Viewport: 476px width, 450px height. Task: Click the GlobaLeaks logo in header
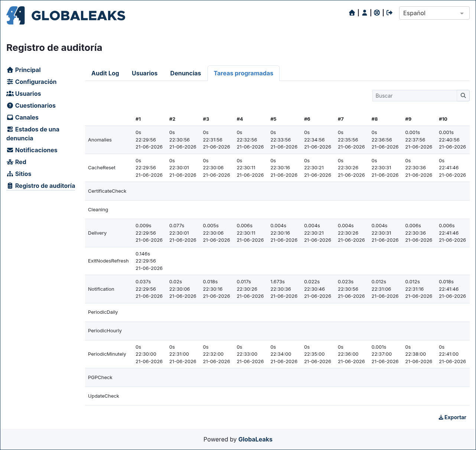point(66,15)
